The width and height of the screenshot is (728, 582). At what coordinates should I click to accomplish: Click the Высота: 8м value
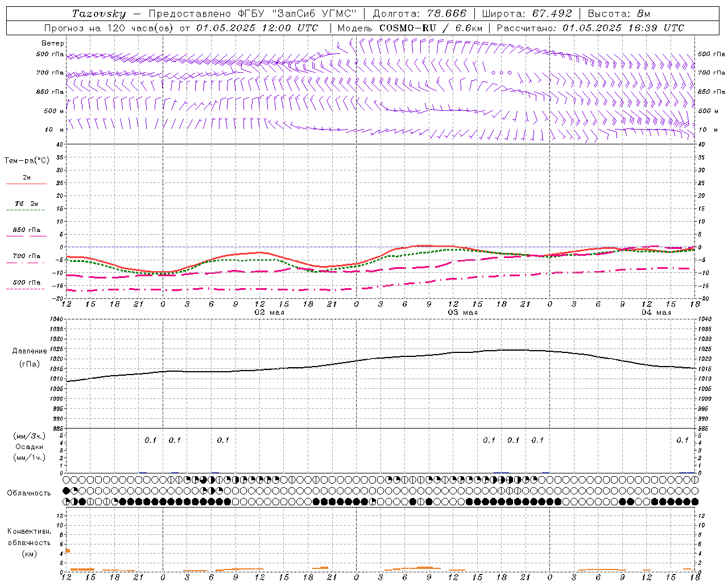(619, 14)
